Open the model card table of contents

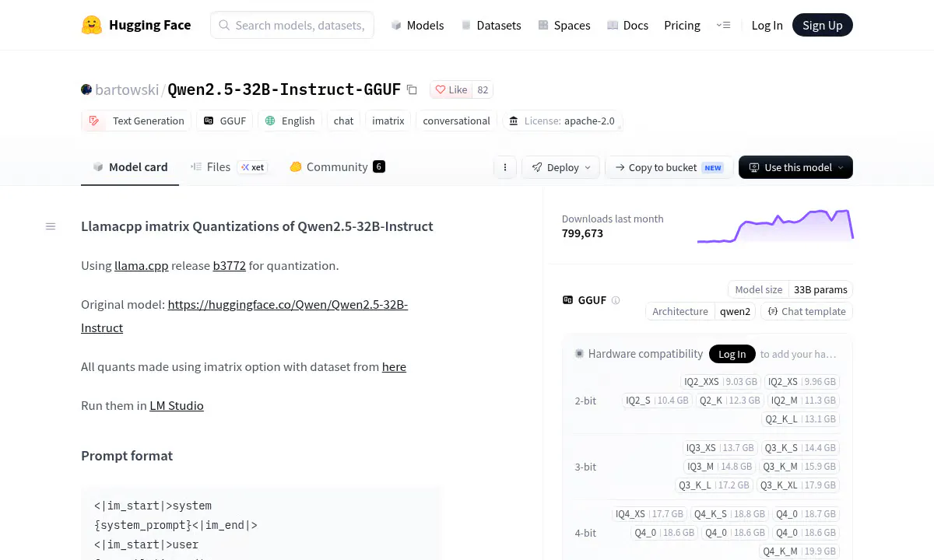click(x=51, y=226)
